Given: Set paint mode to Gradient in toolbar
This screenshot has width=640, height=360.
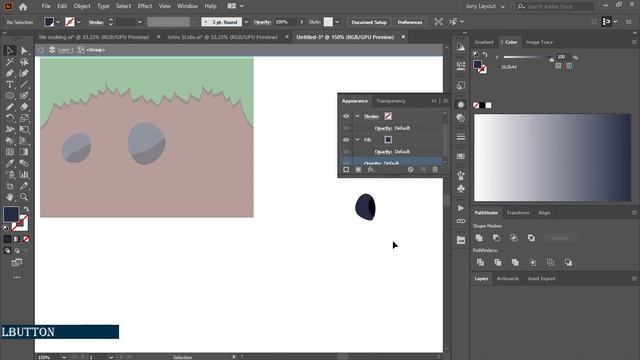Looking at the screenshot, I should 17,239.
